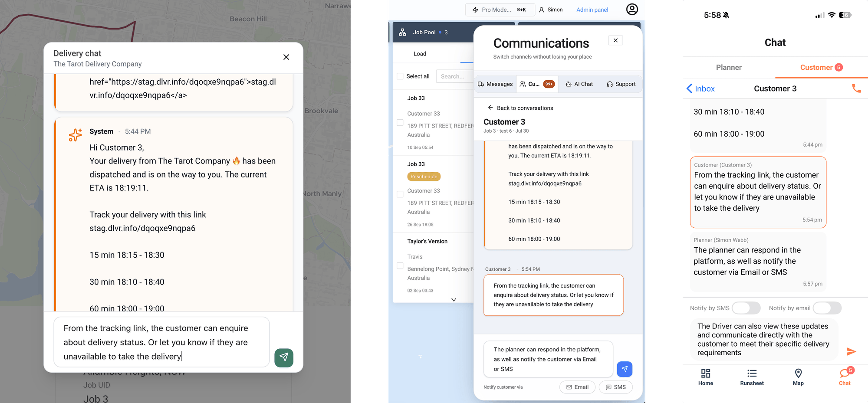Switch to the AI Chat tab

(x=579, y=84)
